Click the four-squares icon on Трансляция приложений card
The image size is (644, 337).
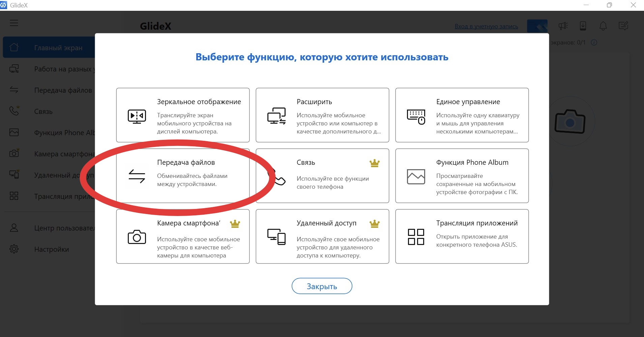(416, 237)
